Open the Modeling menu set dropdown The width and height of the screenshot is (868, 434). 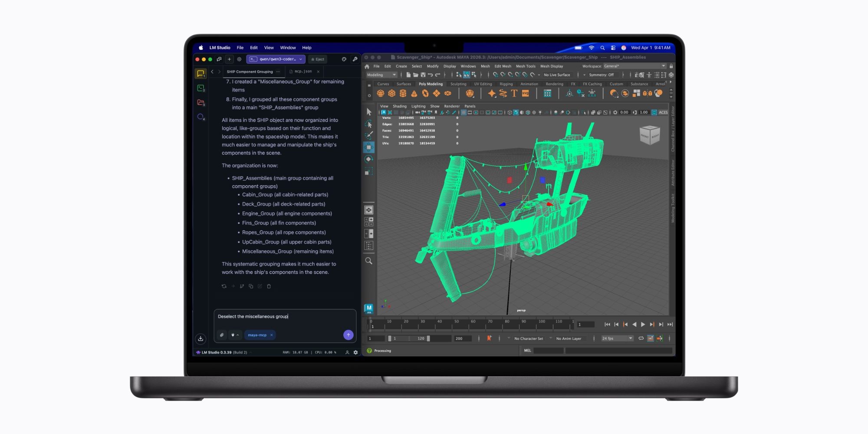(381, 75)
